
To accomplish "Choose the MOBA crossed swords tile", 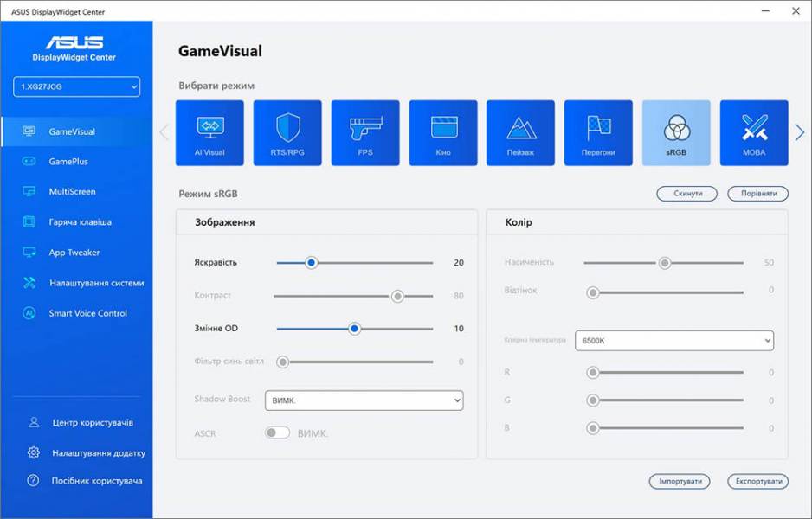I will [x=754, y=133].
